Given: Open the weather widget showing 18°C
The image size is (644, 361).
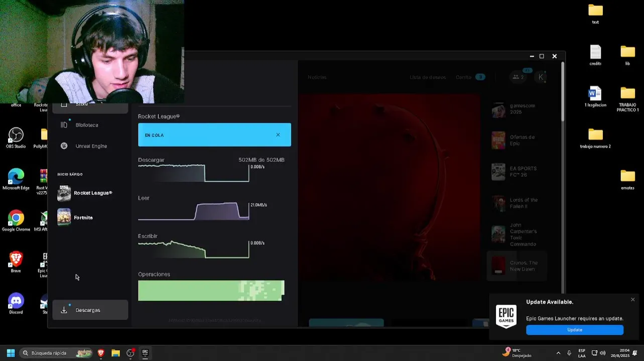Looking at the screenshot, I should tap(517, 353).
